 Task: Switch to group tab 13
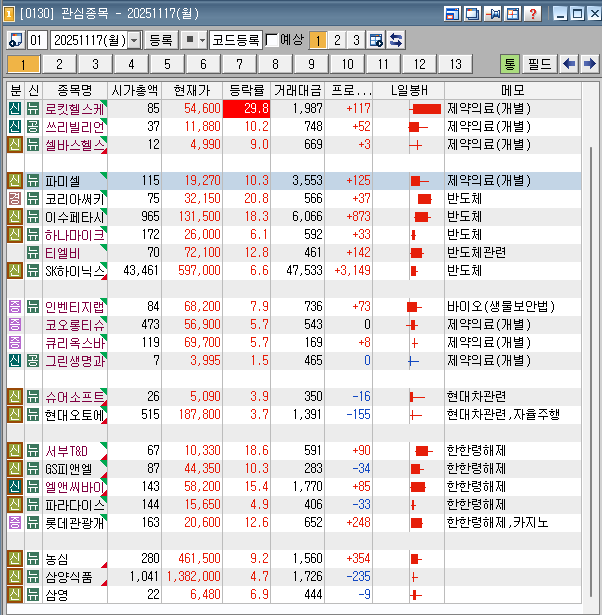click(x=456, y=64)
